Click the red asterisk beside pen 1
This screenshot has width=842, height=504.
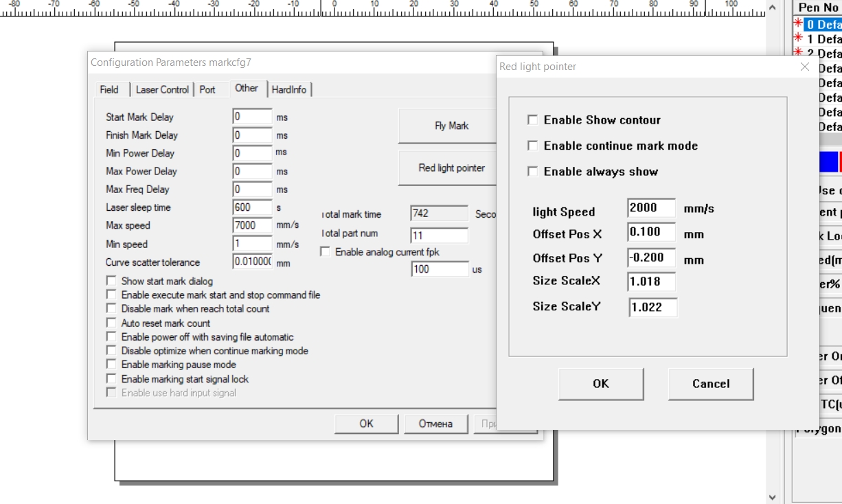[798, 39]
